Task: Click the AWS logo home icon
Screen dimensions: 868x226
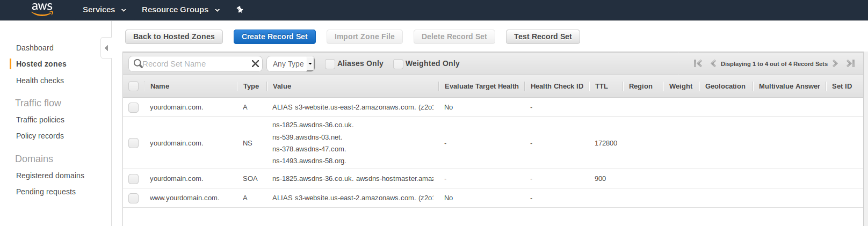Action: pos(42,9)
